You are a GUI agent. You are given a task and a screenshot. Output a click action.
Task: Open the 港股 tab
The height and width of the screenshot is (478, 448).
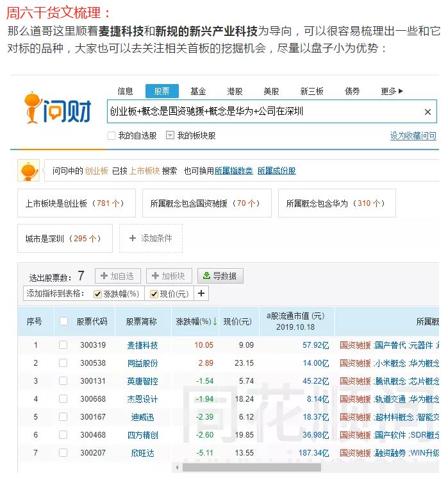pyautogui.click(x=235, y=91)
